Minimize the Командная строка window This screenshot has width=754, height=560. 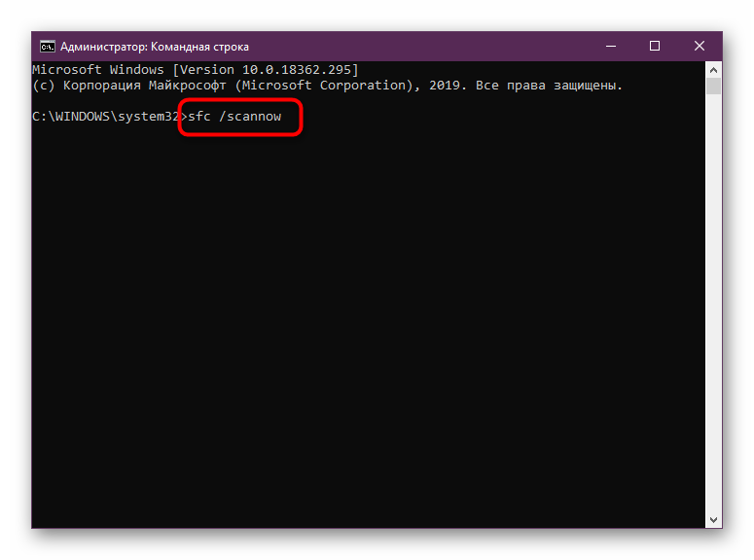pyautogui.click(x=610, y=46)
